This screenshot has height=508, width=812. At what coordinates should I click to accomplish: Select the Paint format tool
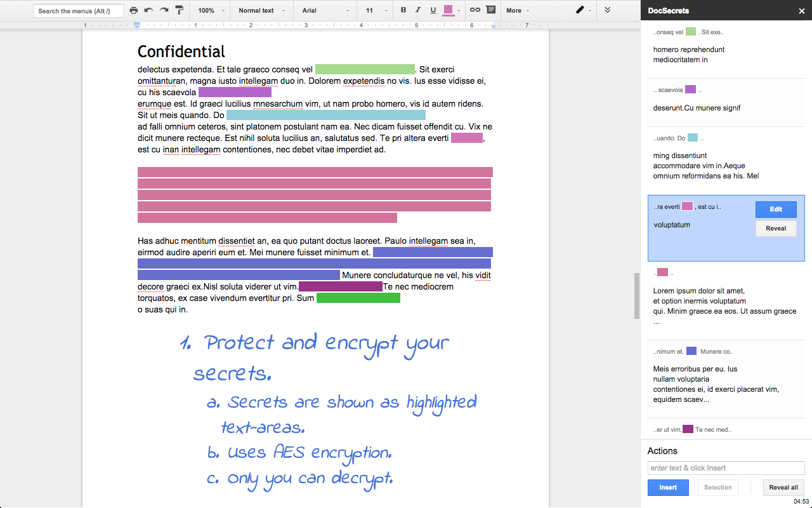[178, 10]
